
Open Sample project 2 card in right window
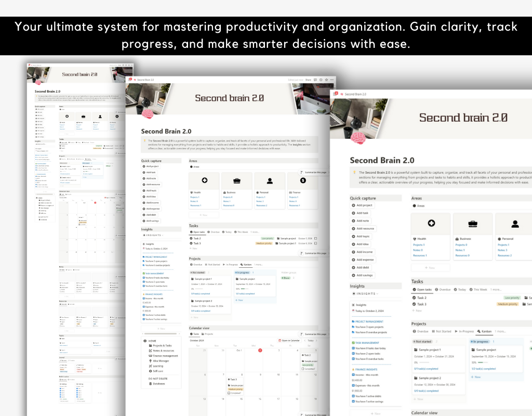(x=438, y=384)
